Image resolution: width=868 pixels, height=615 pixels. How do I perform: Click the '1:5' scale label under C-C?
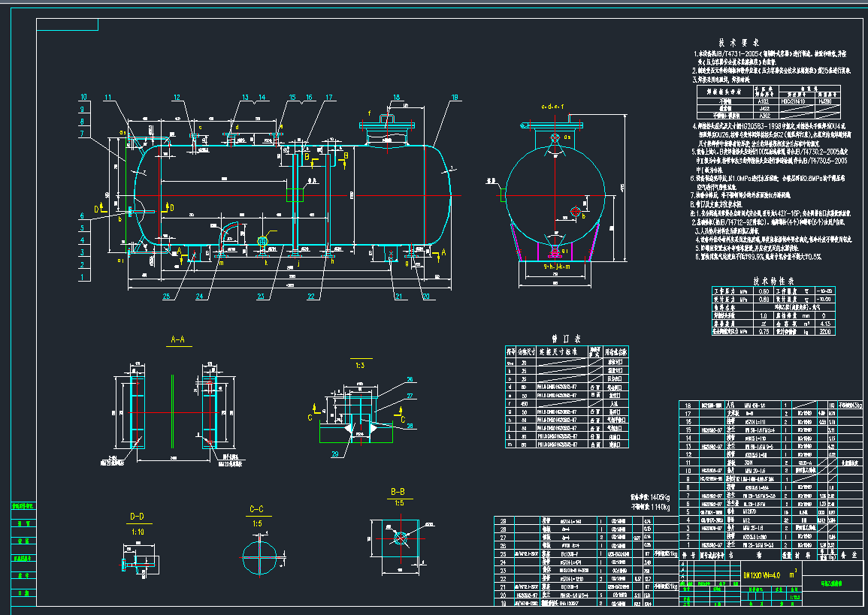(258, 523)
